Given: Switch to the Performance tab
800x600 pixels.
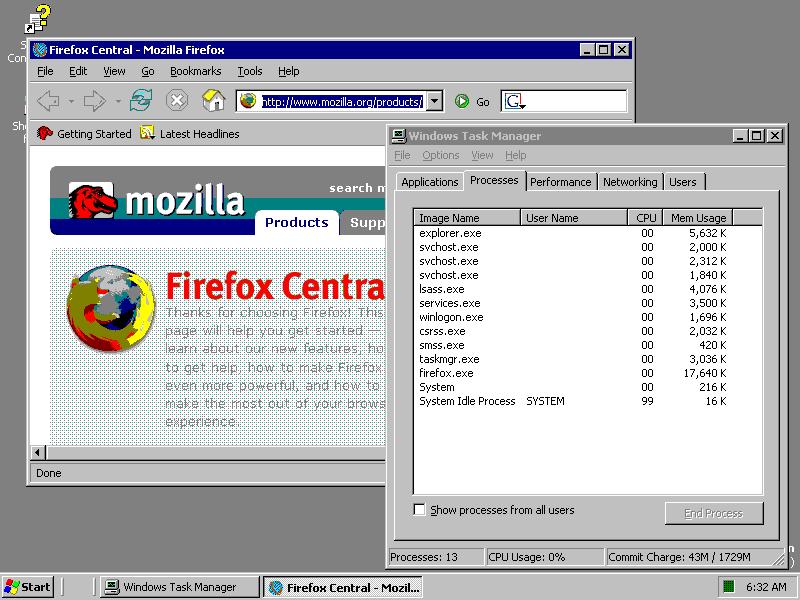Looking at the screenshot, I should [561, 182].
